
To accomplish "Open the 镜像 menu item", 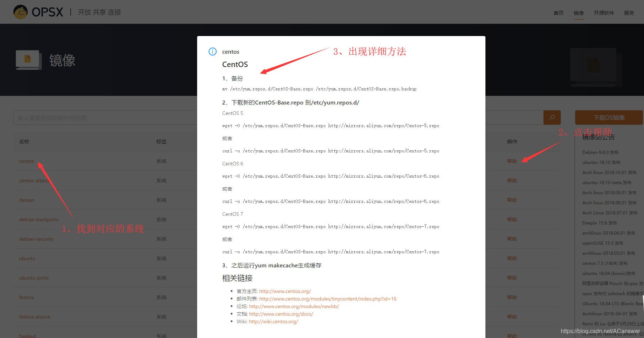I will coord(579,13).
